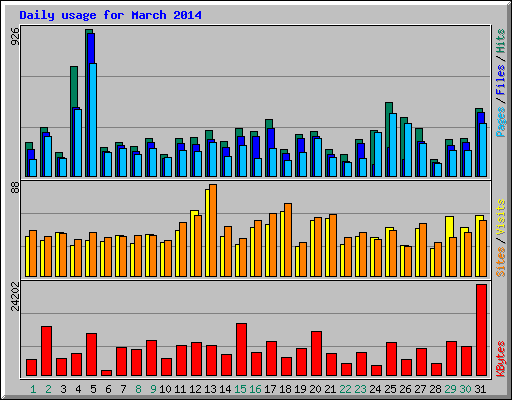Click day label 31 on the x-axis
The height and width of the screenshot is (400, 512).
(480, 389)
